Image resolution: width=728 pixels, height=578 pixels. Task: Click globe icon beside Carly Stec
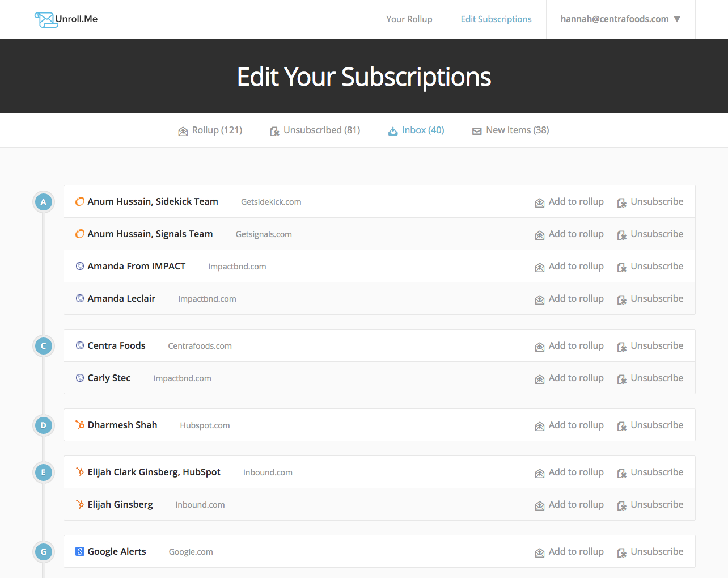(80, 378)
